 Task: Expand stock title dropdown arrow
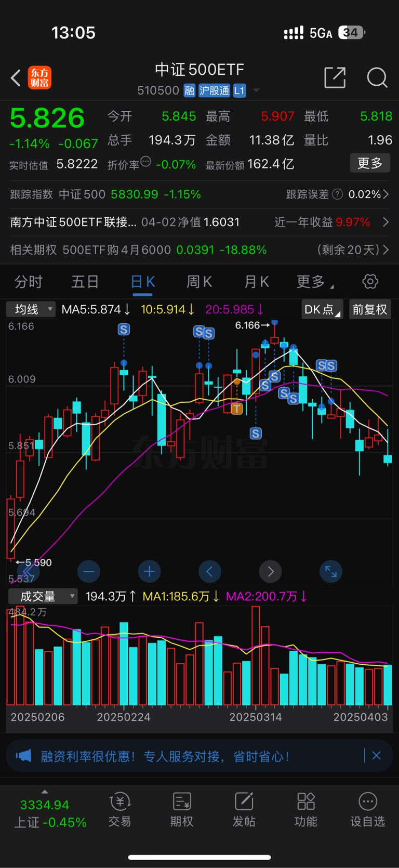(256, 91)
